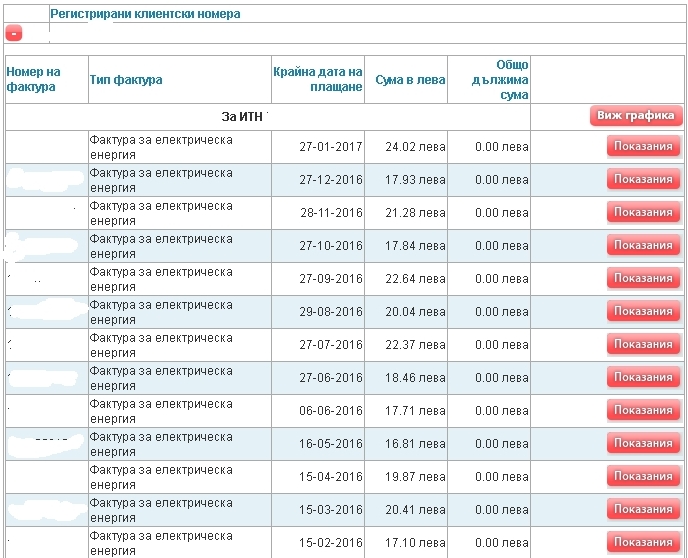The image size is (688, 558).
Task: Select the date cell 27-01-2017
Action: [331, 147]
